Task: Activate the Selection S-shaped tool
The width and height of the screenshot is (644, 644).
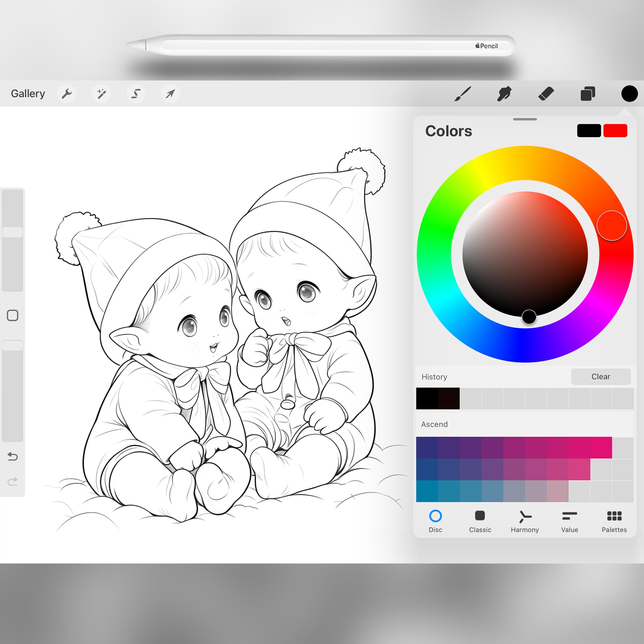Action: (x=136, y=94)
